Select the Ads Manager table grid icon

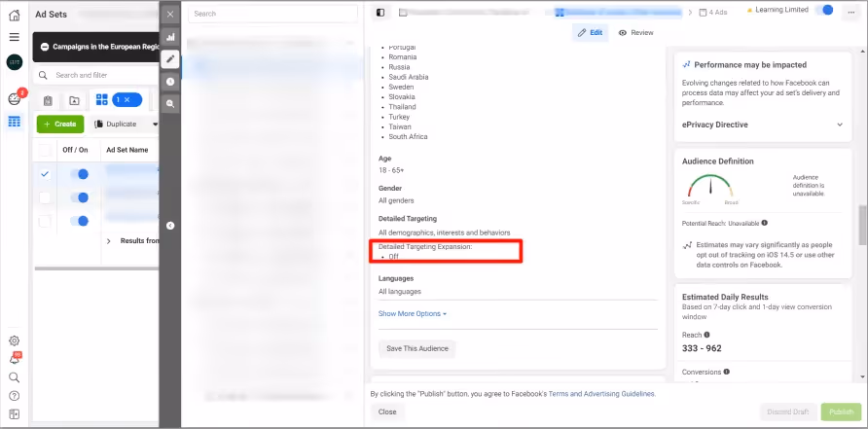15,122
